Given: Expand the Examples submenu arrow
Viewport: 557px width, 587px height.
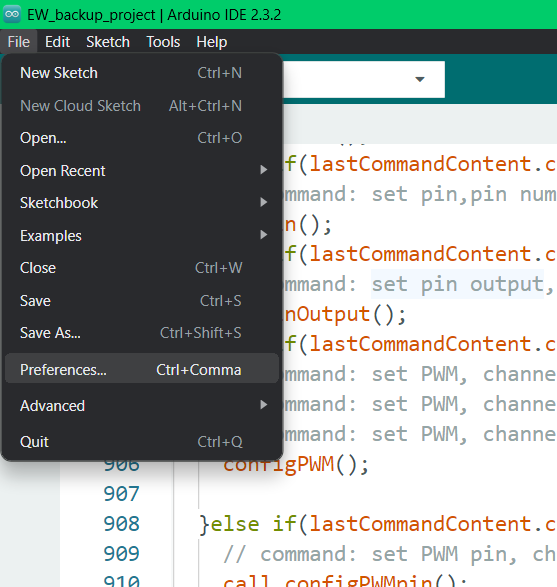Looking at the screenshot, I should 264,235.
